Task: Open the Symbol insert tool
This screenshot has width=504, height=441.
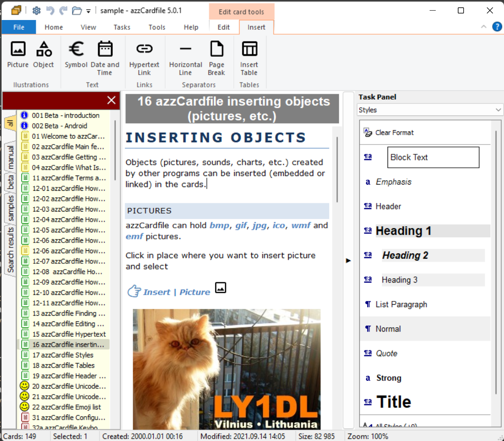Action: 76,54
